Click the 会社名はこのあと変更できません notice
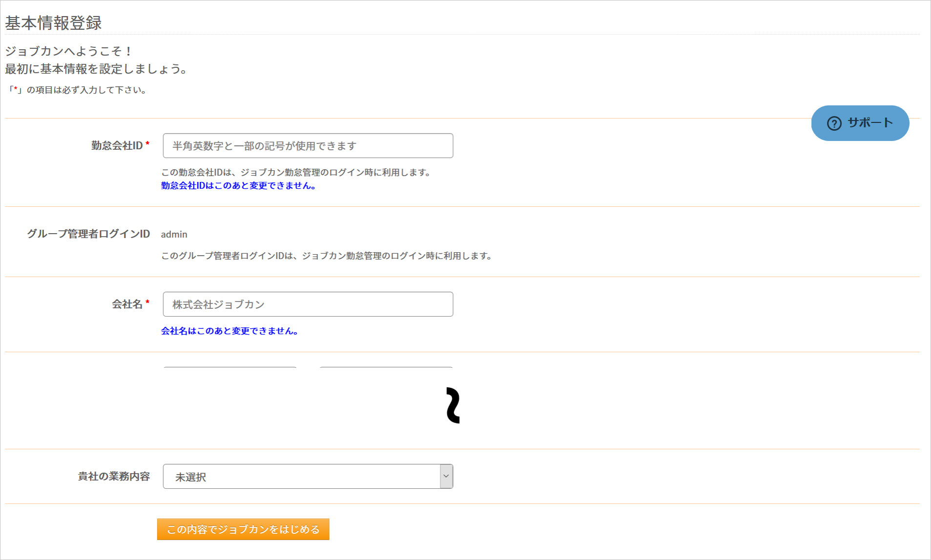The image size is (931, 560). tap(229, 331)
